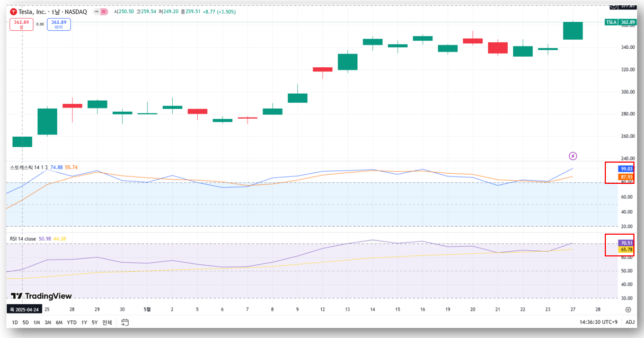Select the 5D time range
This screenshot has width=644, height=338.
point(25,322)
